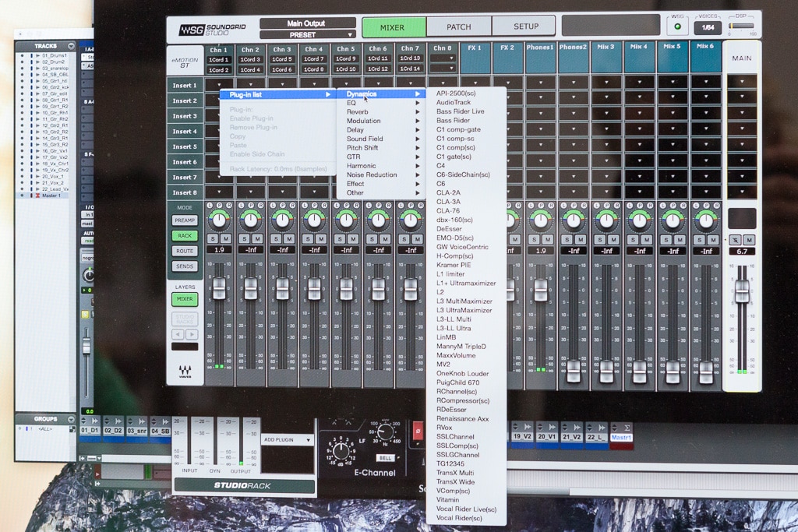Select 22_Lead_Vx track in Tracks list

tap(55, 189)
